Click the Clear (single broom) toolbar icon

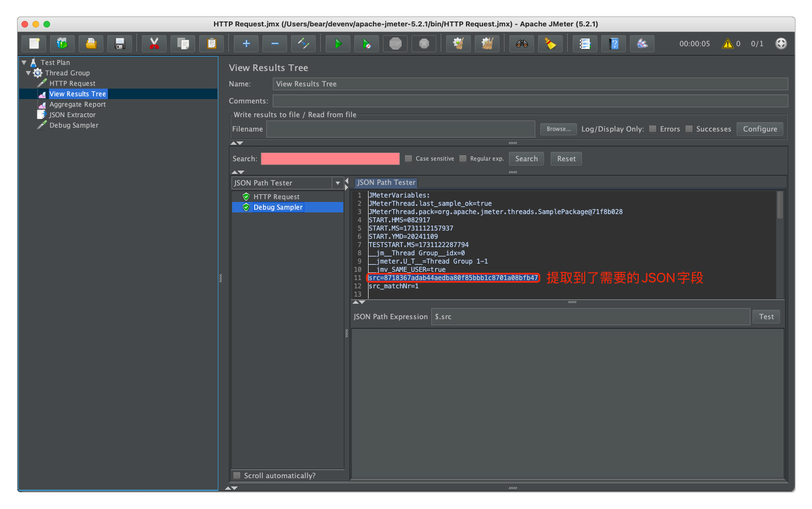[x=458, y=43]
